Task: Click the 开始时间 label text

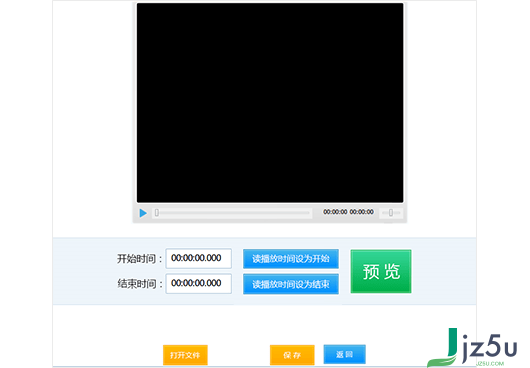Action: pos(137,259)
